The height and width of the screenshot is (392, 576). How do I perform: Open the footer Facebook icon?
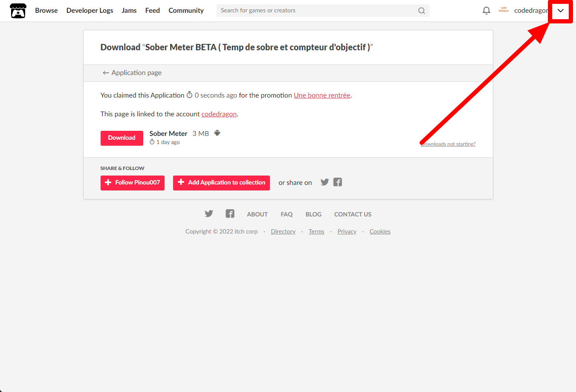[x=230, y=214]
